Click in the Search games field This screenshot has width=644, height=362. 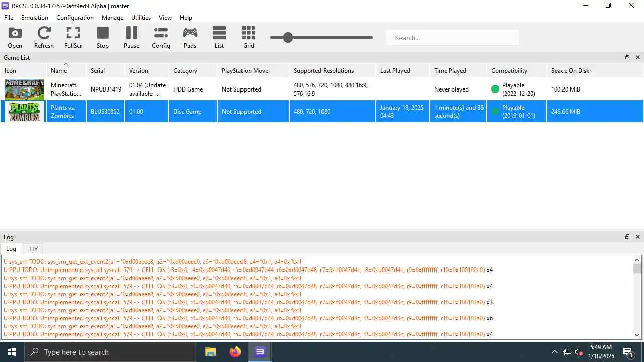[x=453, y=38]
